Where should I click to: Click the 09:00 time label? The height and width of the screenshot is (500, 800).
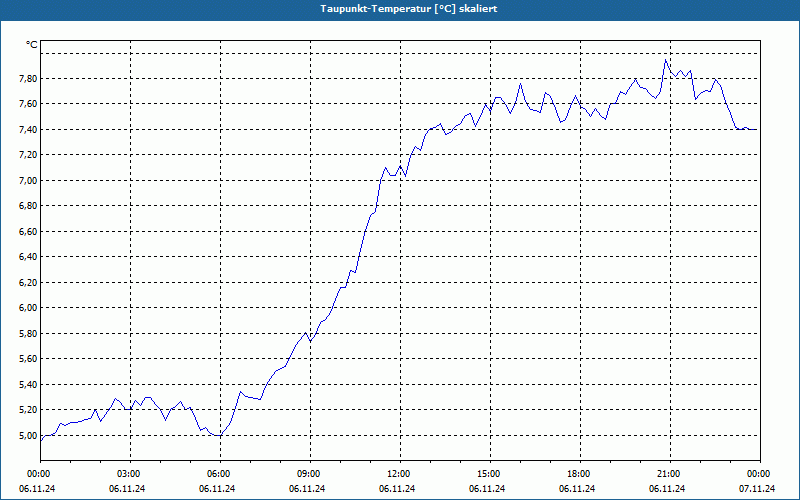(310, 474)
